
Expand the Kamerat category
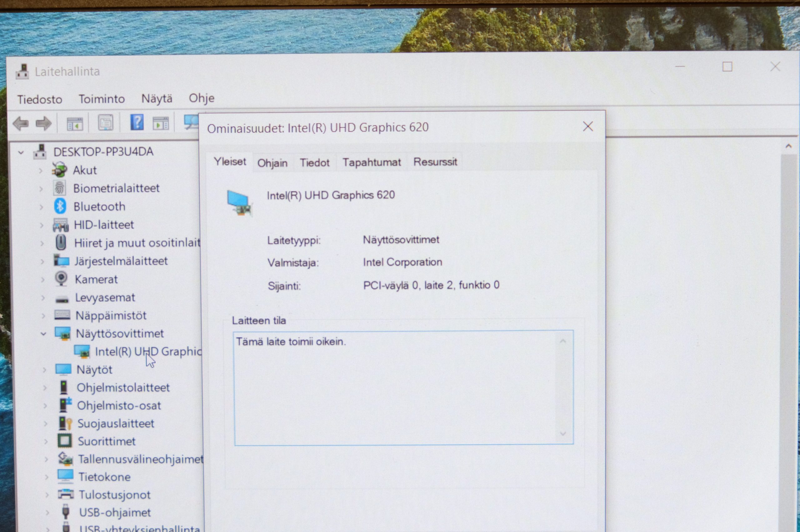pyautogui.click(x=43, y=280)
